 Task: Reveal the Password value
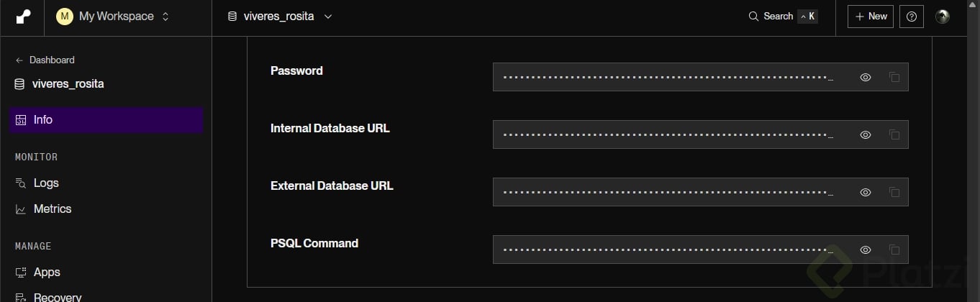pyautogui.click(x=866, y=77)
